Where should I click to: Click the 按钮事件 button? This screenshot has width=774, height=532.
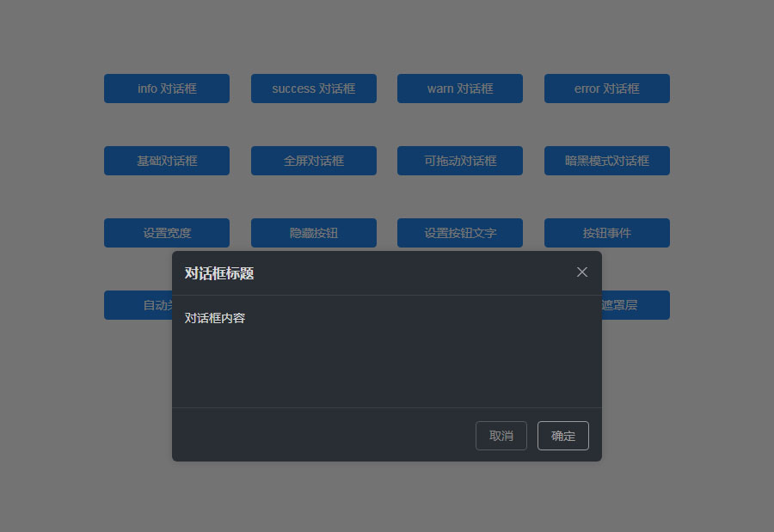[606, 233]
